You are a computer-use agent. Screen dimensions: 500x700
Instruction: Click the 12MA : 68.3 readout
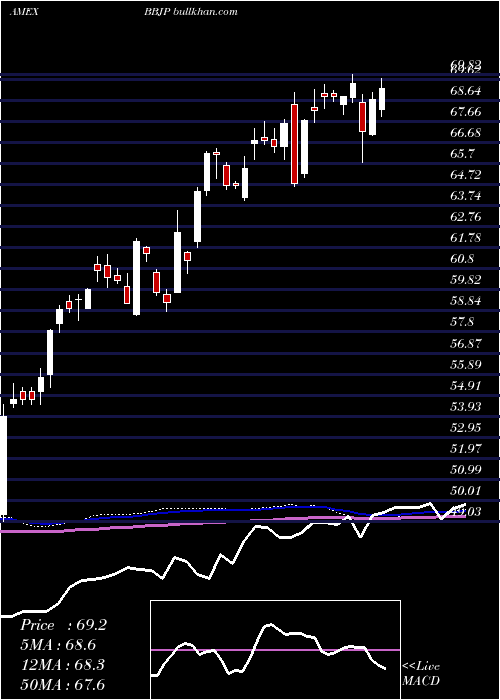click(x=62, y=665)
